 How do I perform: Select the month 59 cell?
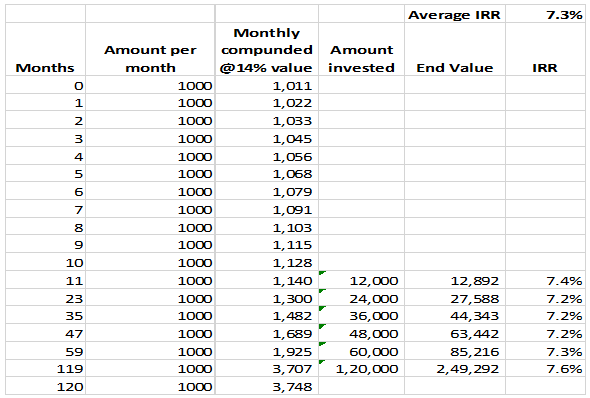pos(46,351)
